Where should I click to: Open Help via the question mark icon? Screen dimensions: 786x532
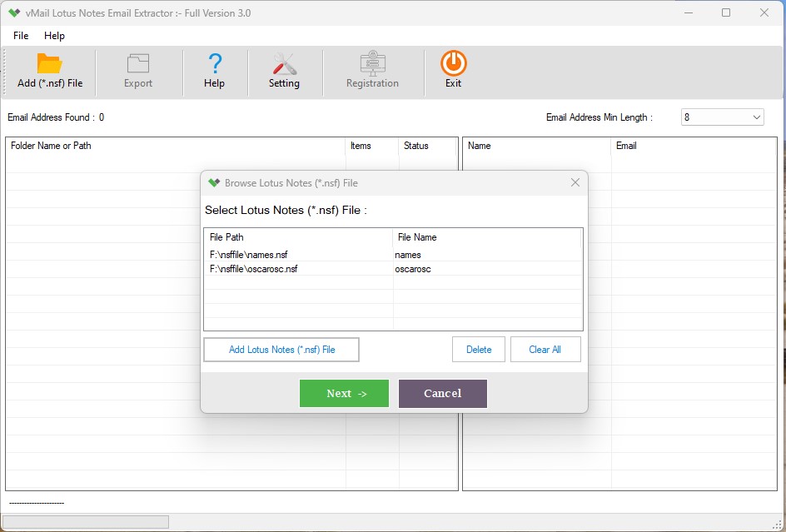(x=215, y=63)
